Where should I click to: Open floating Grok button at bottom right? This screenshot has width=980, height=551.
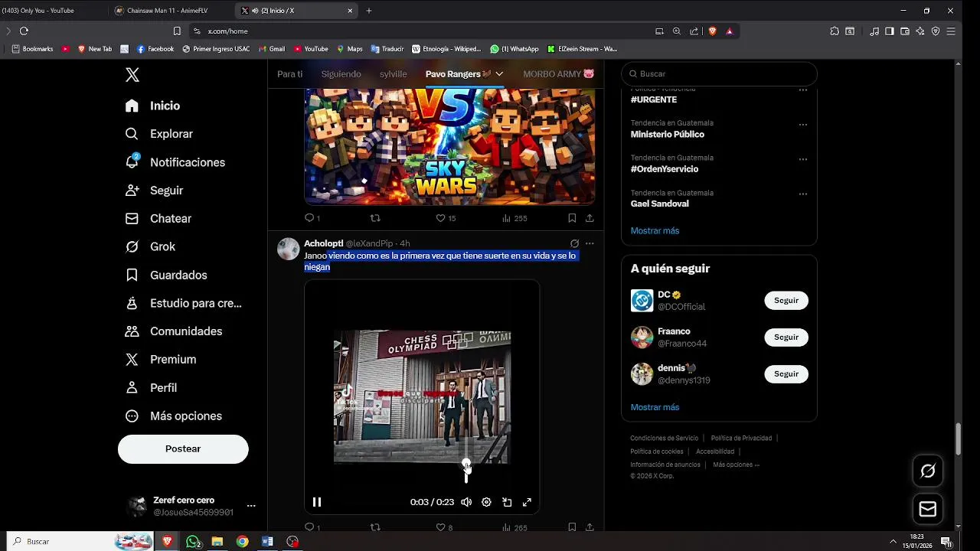[928, 471]
